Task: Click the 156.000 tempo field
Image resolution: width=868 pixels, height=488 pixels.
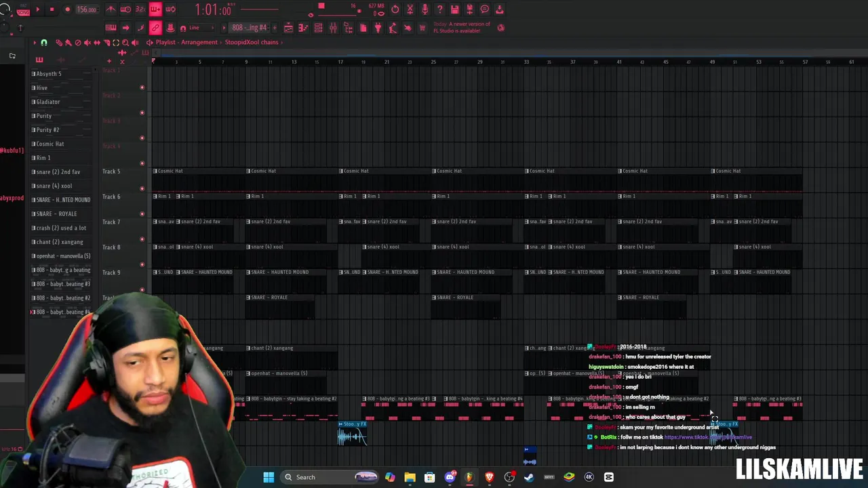Action: pyautogui.click(x=87, y=9)
